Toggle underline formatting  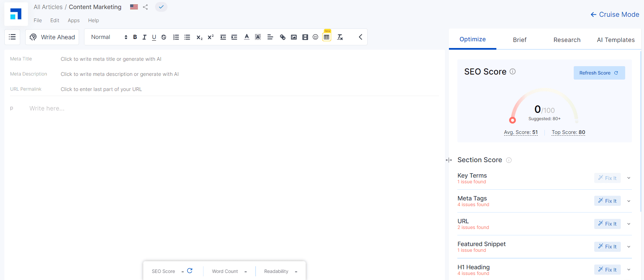(154, 37)
